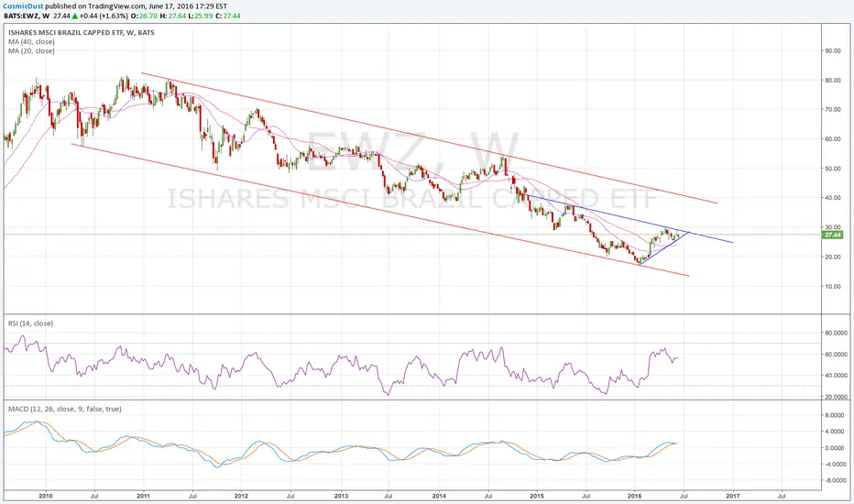Click the June 17, 2016 17:29 EST timestamp
This screenshot has width=854, height=504.
click(x=188, y=6)
